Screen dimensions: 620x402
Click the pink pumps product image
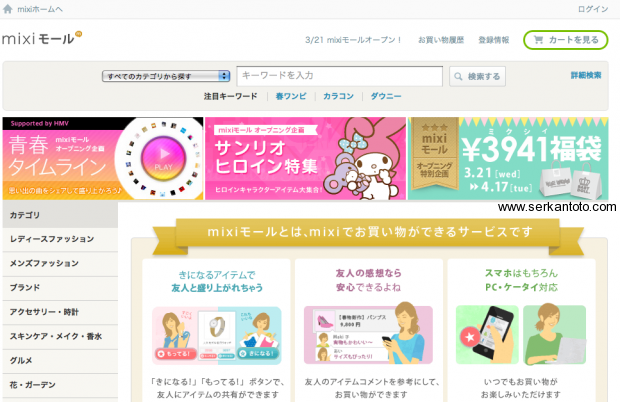tap(325, 321)
